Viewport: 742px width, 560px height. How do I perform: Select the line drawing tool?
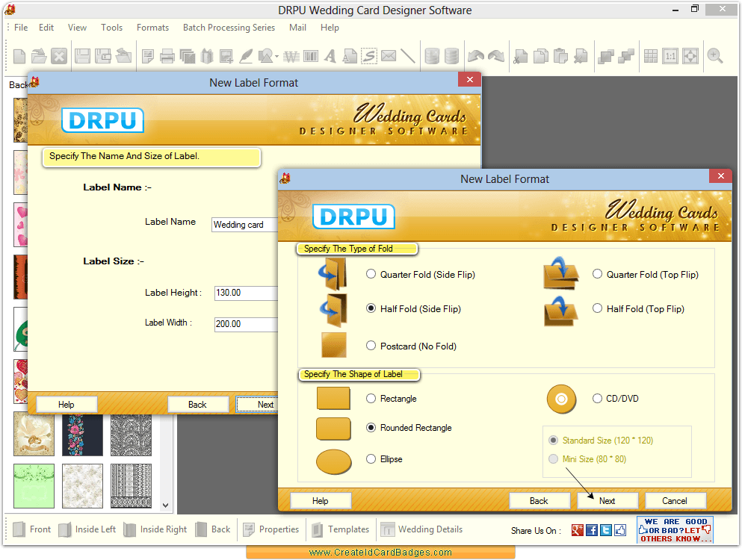(407, 56)
